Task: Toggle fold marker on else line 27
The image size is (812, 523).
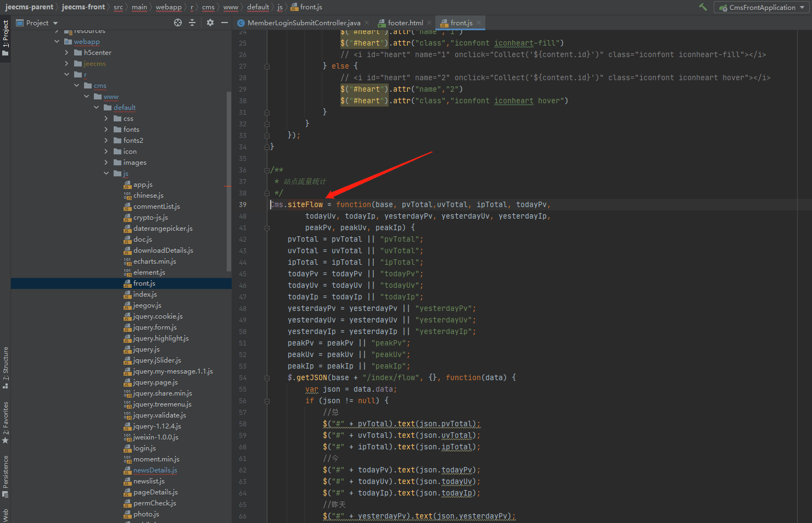Action: (x=267, y=66)
